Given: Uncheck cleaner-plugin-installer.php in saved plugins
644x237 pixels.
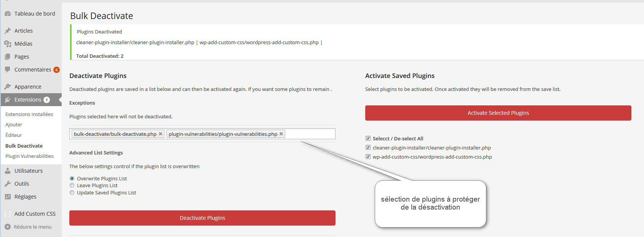Looking at the screenshot, I should 368,148.
